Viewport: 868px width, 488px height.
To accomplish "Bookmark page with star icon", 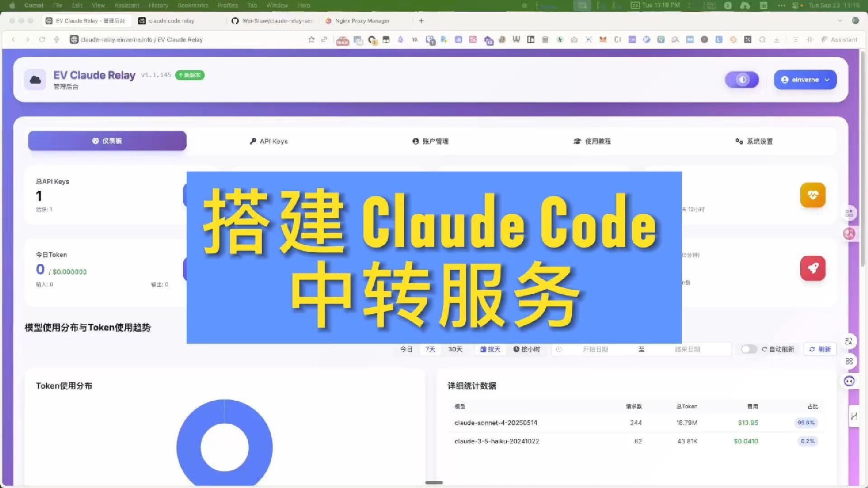I will (311, 40).
